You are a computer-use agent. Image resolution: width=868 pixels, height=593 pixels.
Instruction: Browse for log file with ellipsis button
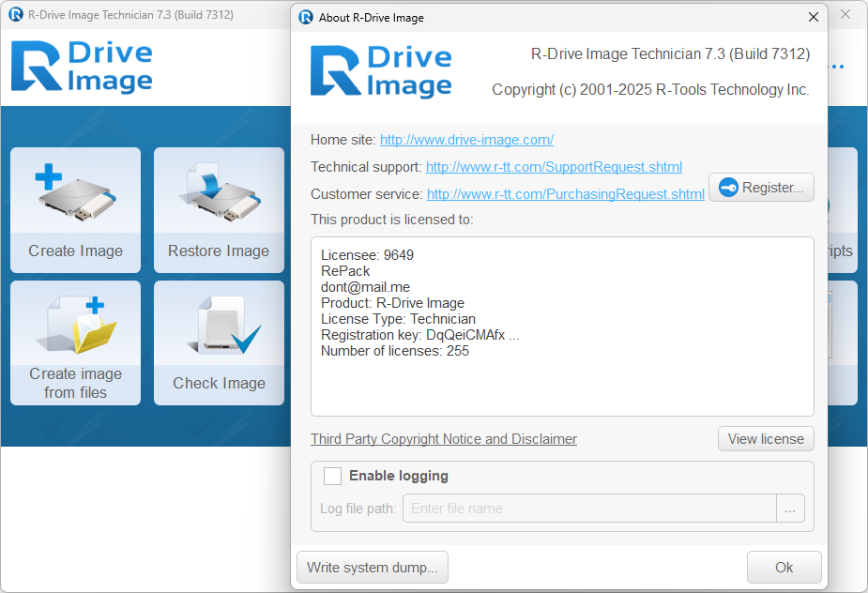point(790,509)
